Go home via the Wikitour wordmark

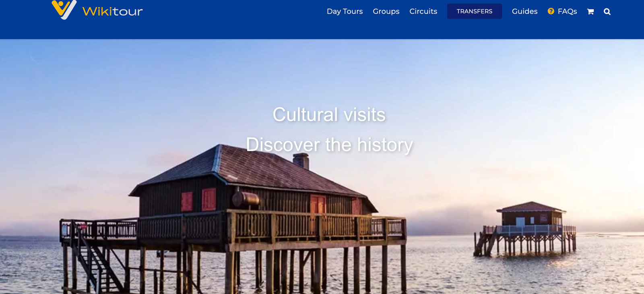point(112,11)
